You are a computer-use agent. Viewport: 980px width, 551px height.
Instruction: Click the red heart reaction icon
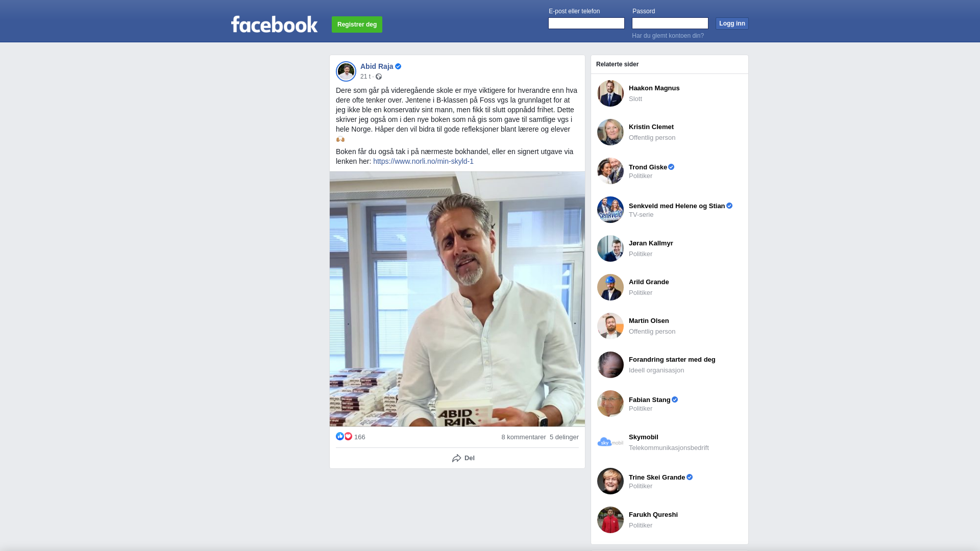pos(348,436)
